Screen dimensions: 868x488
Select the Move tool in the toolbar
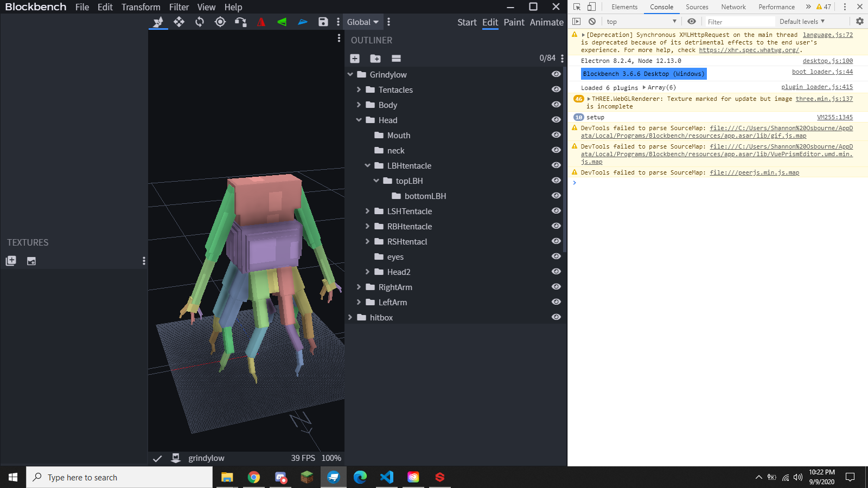pyautogui.click(x=179, y=22)
